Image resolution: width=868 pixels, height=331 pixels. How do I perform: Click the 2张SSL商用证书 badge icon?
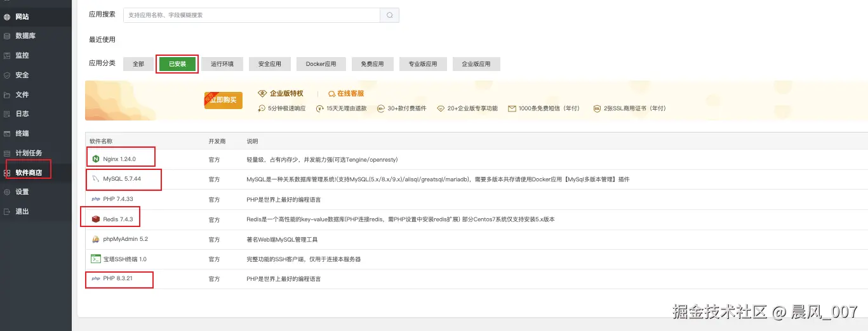(x=597, y=108)
